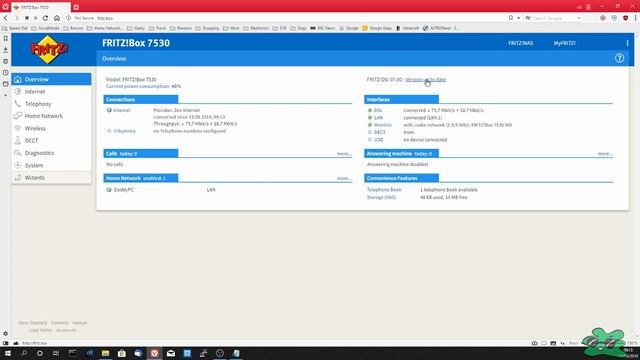Open the Storage (NAS) link
The height and width of the screenshot is (360, 640).
[x=381, y=197]
